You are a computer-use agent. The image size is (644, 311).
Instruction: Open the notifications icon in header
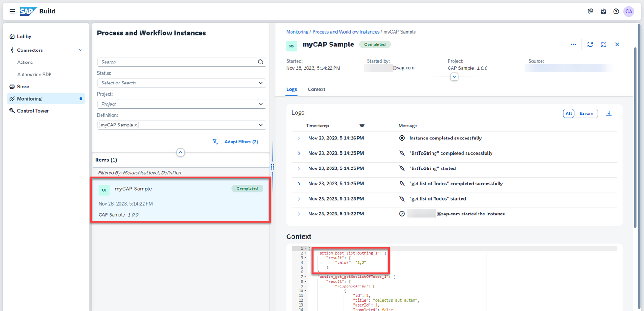coord(603,11)
